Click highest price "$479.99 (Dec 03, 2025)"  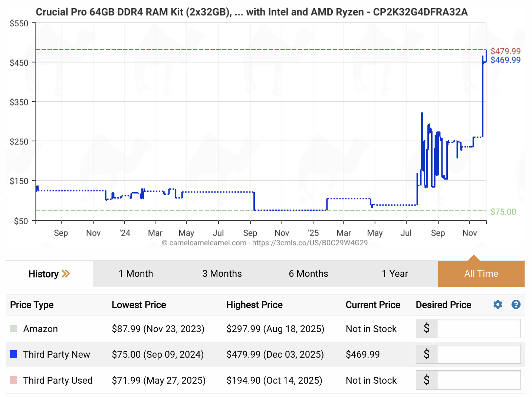click(275, 354)
